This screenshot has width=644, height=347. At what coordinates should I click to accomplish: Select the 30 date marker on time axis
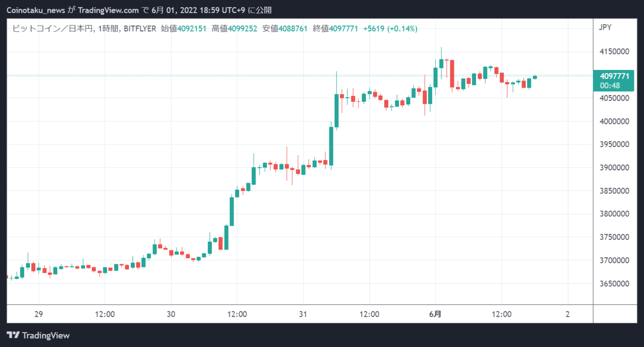pyautogui.click(x=171, y=314)
